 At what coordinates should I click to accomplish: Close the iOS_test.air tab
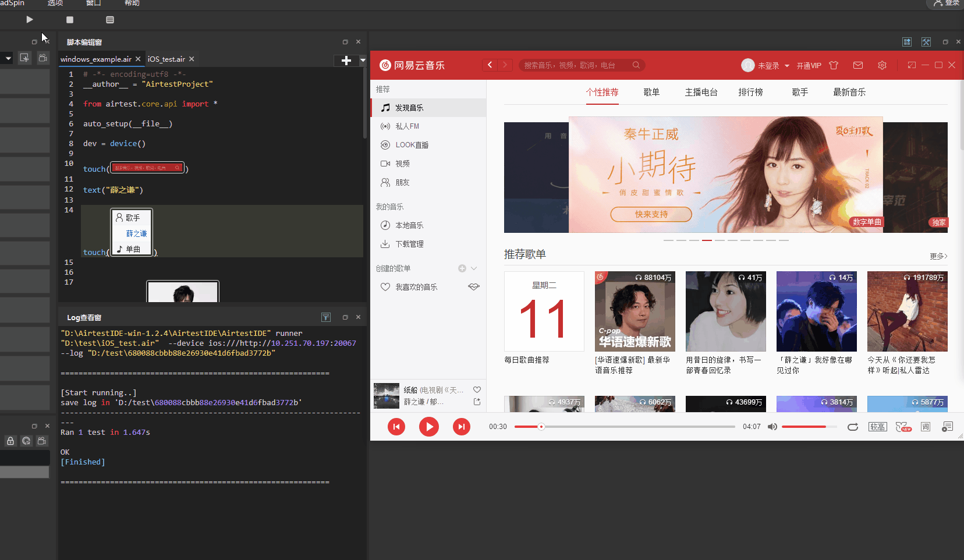(x=192, y=59)
